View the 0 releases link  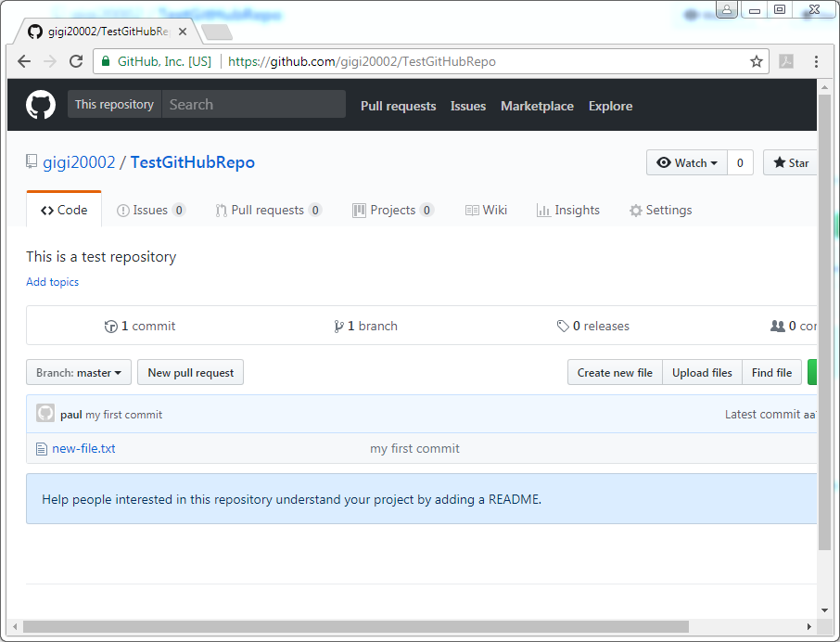pos(593,327)
